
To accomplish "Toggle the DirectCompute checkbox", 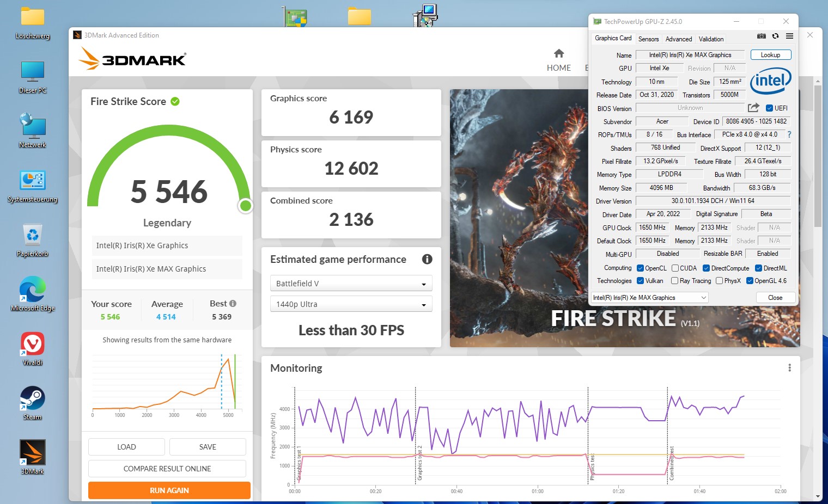I will [706, 268].
